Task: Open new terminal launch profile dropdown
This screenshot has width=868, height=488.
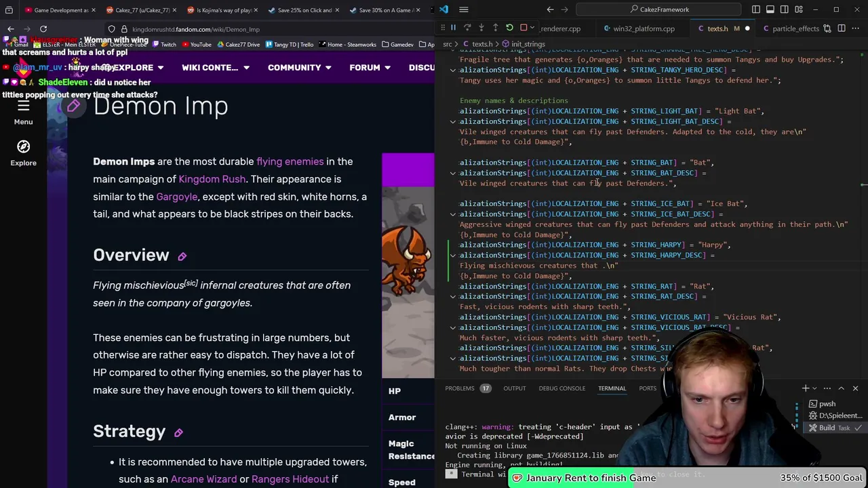Action: (815, 388)
